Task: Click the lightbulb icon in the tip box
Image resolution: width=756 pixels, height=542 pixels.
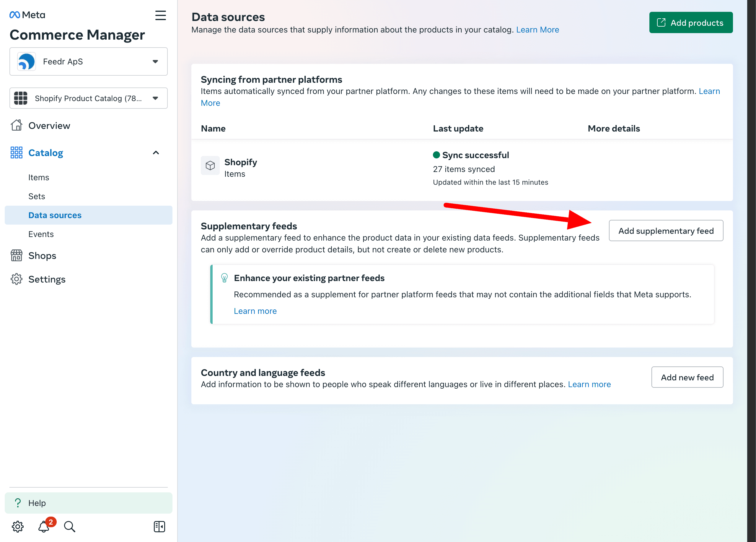Action: pos(224,278)
